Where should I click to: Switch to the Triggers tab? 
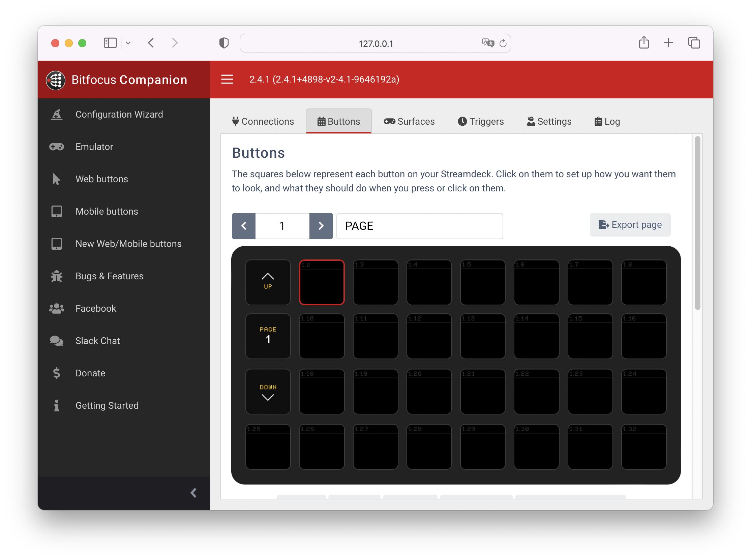coord(480,121)
